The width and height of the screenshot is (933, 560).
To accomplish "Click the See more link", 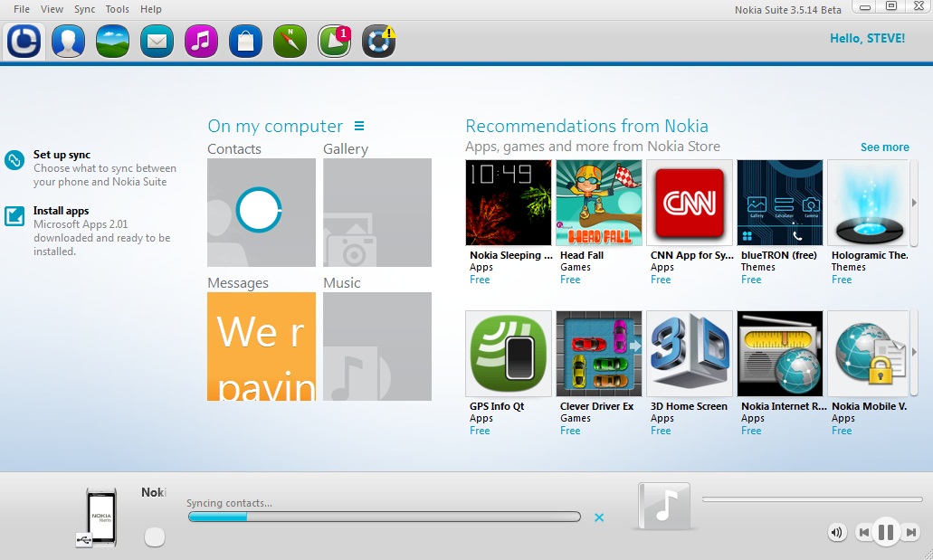I will pos(884,147).
